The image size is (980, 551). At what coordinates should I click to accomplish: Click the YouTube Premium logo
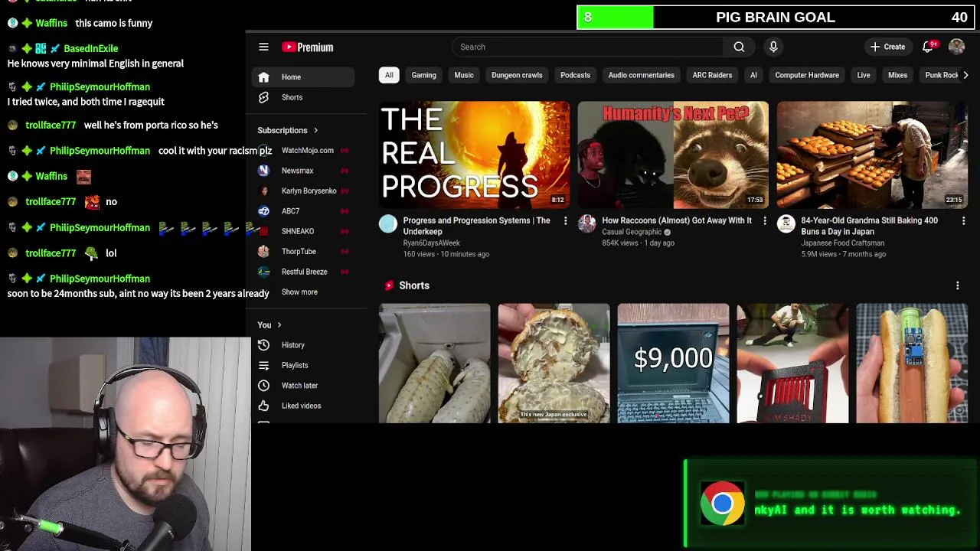pyautogui.click(x=308, y=47)
